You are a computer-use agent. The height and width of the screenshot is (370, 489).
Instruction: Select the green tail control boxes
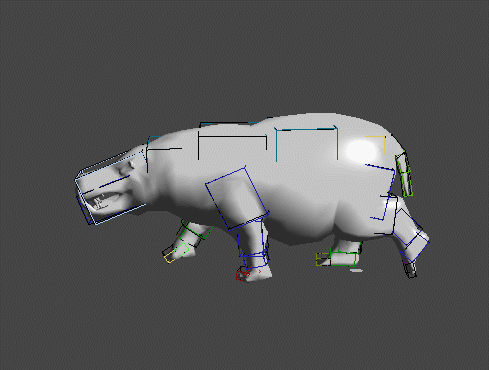(404, 174)
